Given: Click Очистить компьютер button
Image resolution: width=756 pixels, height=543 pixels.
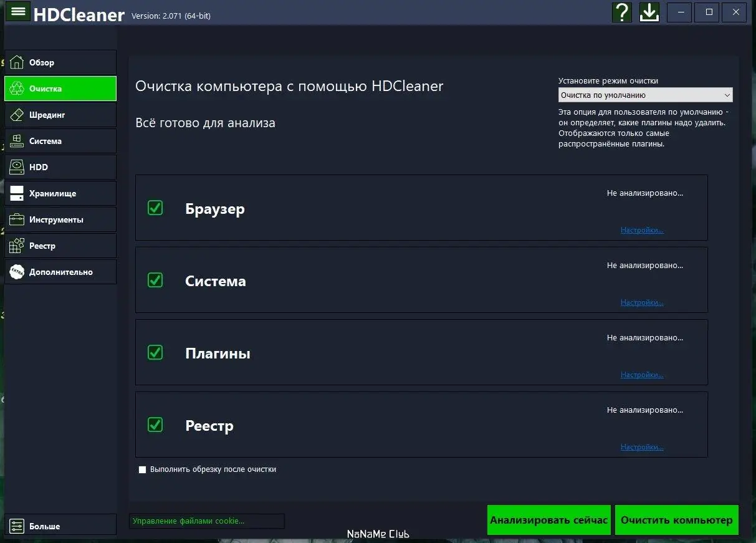Looking at the screenshot, I should tap(677, 520).
